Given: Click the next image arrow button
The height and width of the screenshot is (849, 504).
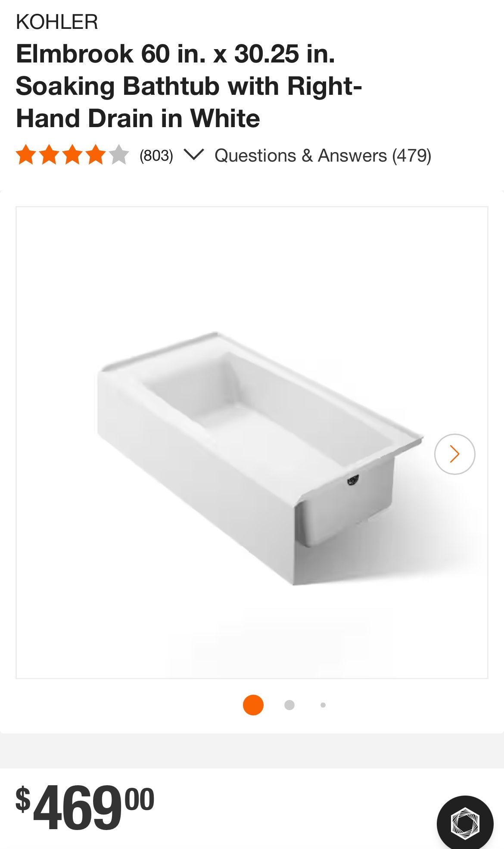Looking at the screenshot, I should [x=454, y=454].
